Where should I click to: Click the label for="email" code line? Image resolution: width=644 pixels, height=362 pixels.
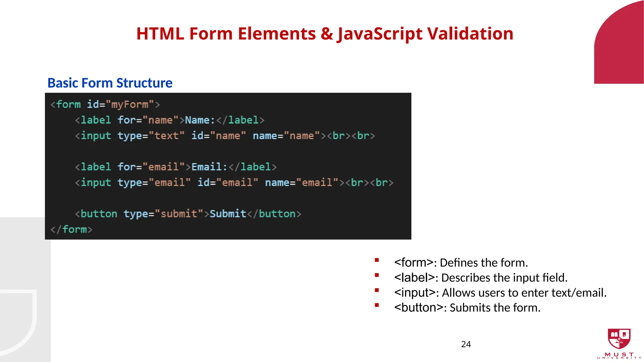click(x=176, y=167)
